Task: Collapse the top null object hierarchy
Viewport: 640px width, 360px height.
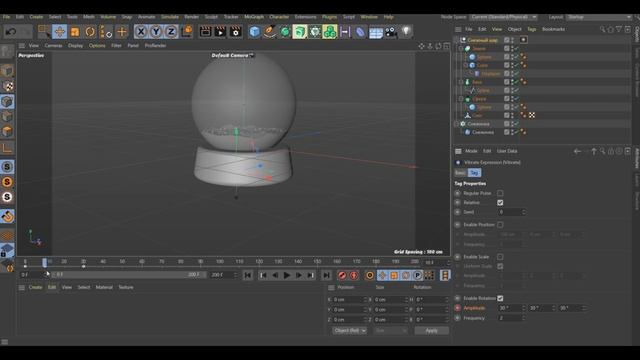Action: (457, 40)
